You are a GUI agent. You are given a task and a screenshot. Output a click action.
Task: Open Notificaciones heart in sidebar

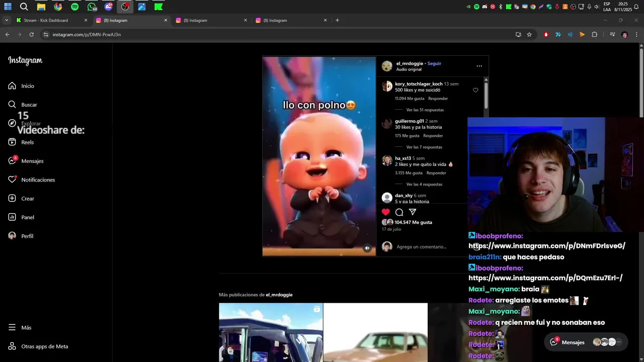click(x=31, y=179)
